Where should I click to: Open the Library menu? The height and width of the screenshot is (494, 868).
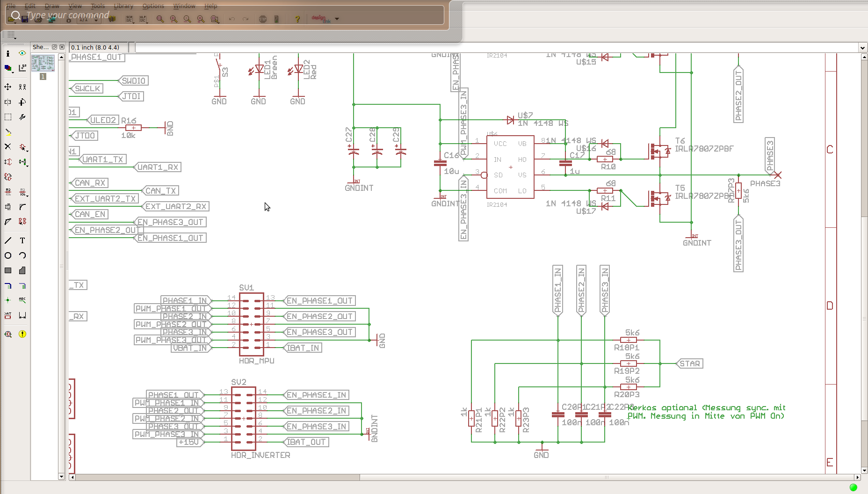123,6
